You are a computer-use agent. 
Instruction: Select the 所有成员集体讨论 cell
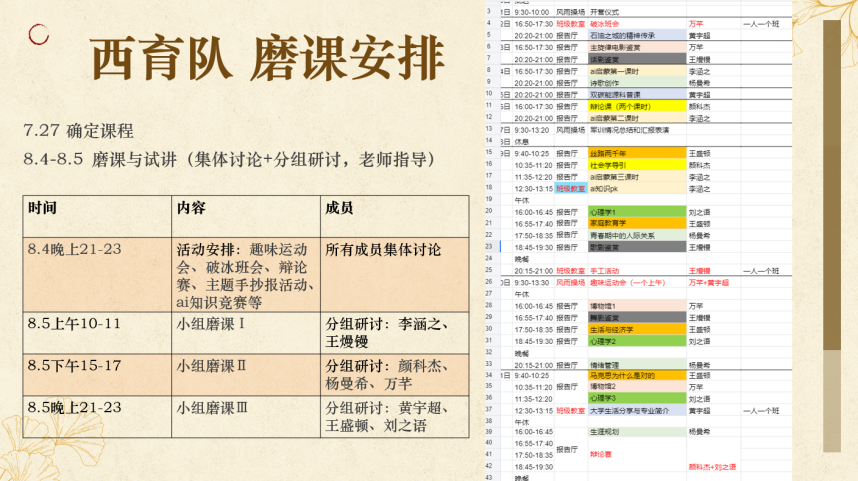click(x=384, y=250)
